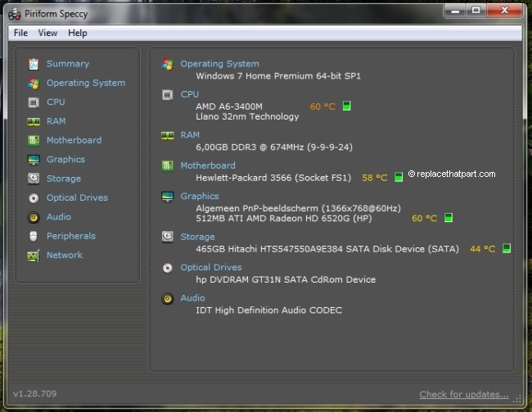Click the Check for updates link
Viewport: 532px width, 412px height.
click(464, 394)
